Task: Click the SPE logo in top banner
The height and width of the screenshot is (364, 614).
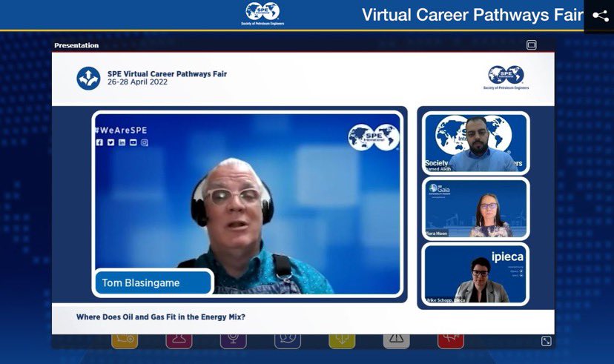Action: tap(263, 13)
